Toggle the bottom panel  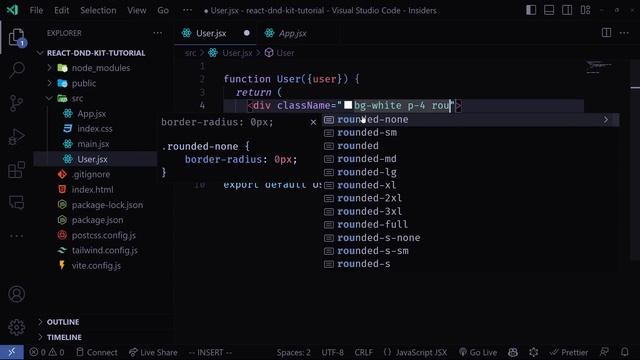coord(549,10)
